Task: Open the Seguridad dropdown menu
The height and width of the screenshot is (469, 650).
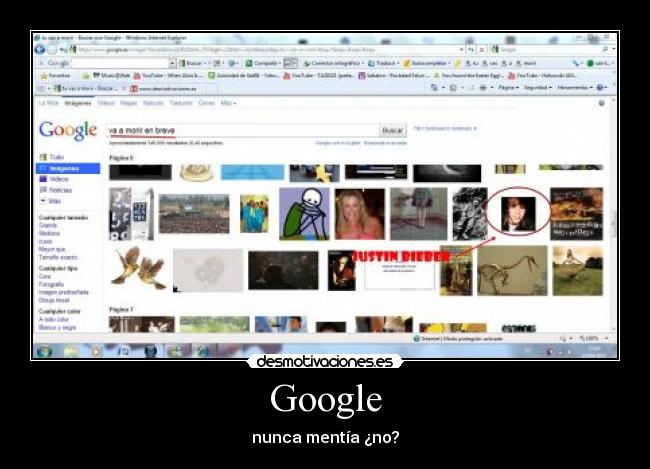Action: [x=538, y=87]
